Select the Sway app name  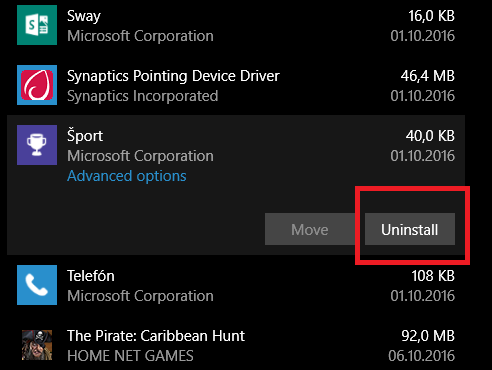pyautogui.click(x=84, y=16)
